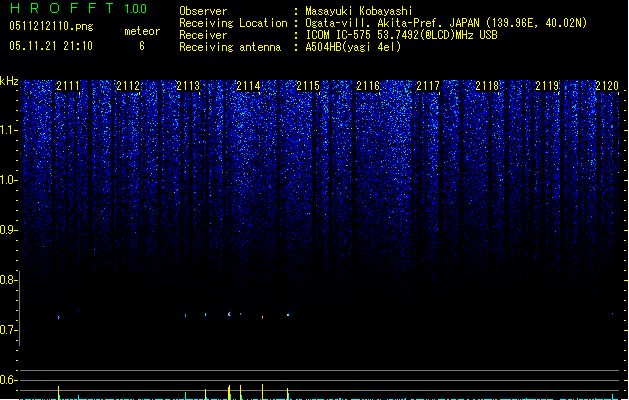Click time marker 2117
Image resolution: width=629 pixels, height=400 pixels.
[x=428, y=85]
